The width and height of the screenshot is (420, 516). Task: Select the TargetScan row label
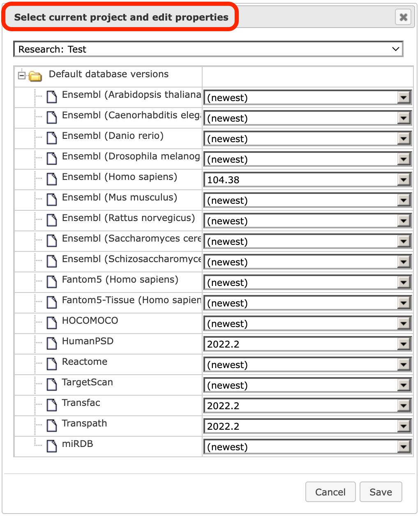87,382
